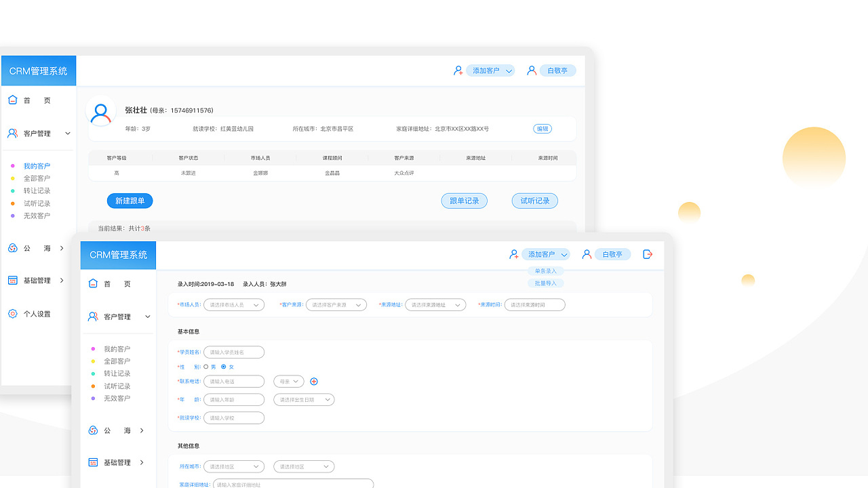Open 无效客户 in the front window sidebar
The width and height of the screenshot is (868, 488).
(117, 399)
